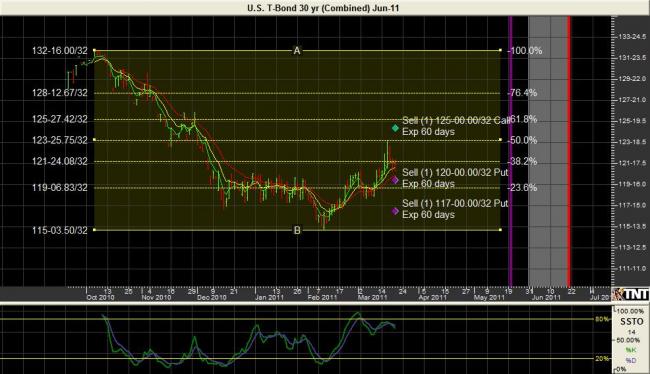Click Nov 2010 on the date axis
Viewport: 650px width, 374px height.
(x=156, y=297)
